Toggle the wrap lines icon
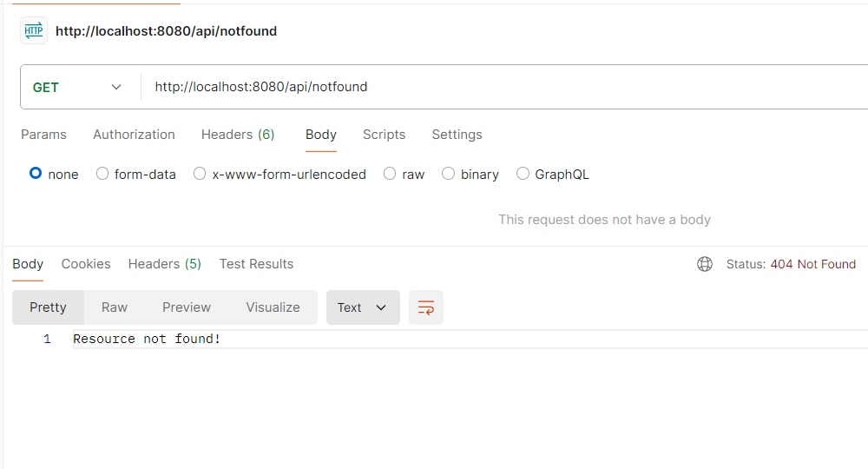The height and width of the screenshot is (469, 868). coord(425,307)
